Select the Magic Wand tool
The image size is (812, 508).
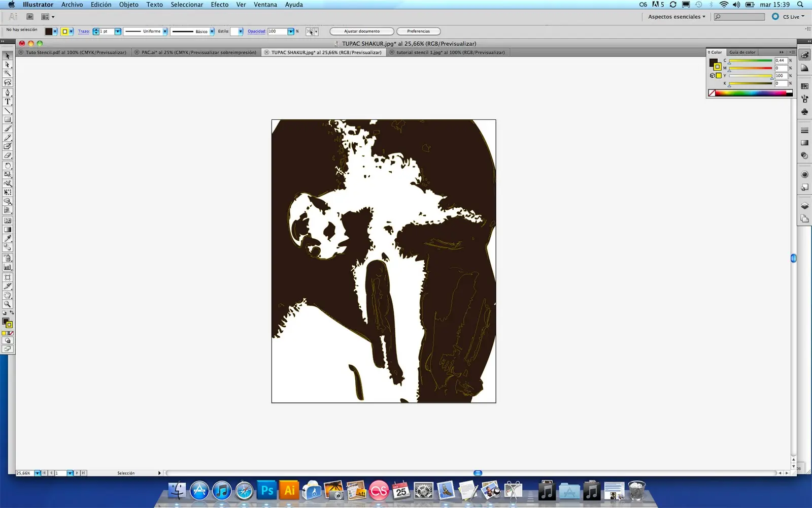click(8, 74)
